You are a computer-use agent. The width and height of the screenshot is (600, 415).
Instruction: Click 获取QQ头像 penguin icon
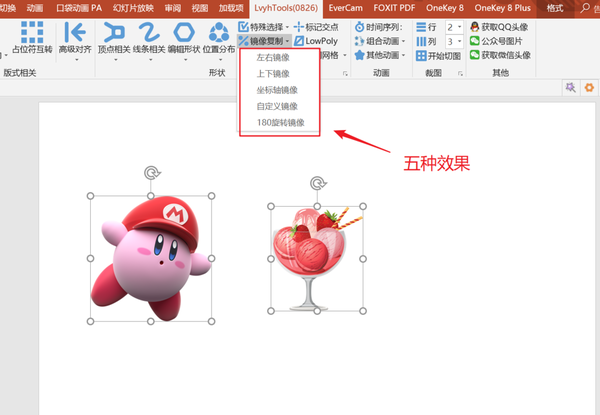[x=474, y=27]
